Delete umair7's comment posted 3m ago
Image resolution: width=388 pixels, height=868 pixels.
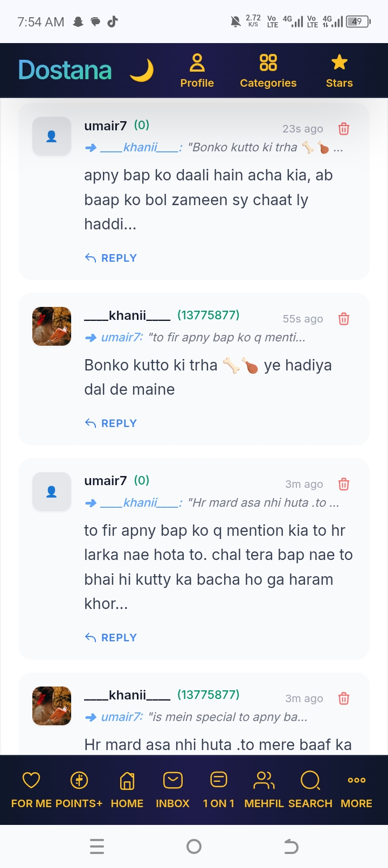coord(344,484)
